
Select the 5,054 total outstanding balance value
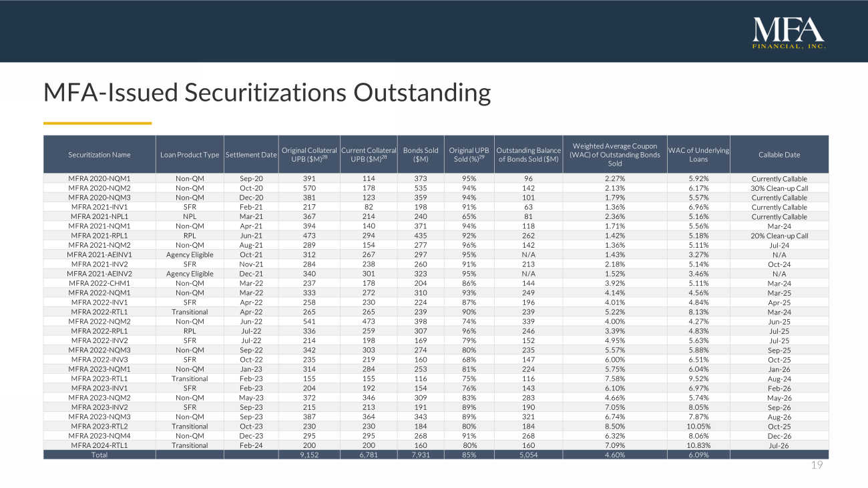(x=527, y=455)
